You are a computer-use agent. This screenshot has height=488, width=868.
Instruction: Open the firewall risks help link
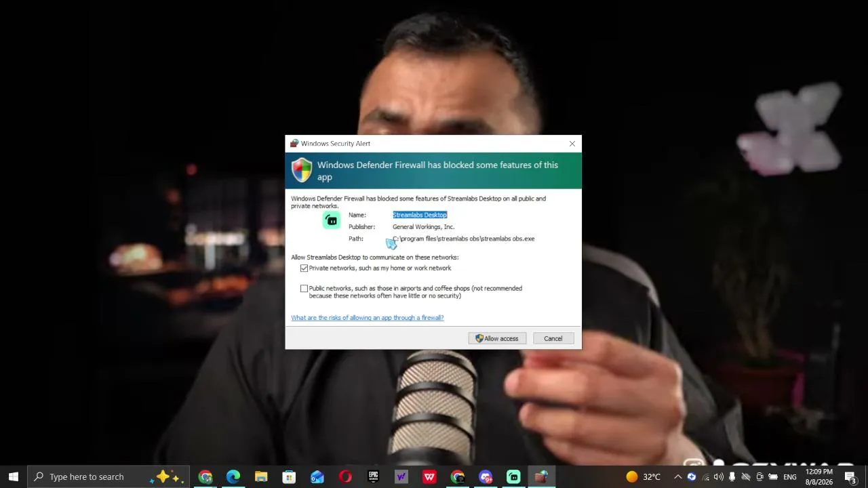pos(368,318)
